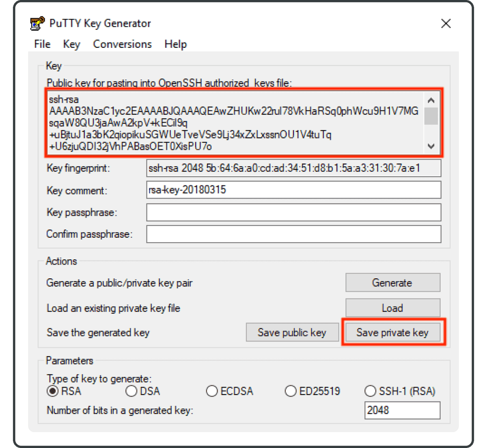Open the Help menu

pos(175,44)
